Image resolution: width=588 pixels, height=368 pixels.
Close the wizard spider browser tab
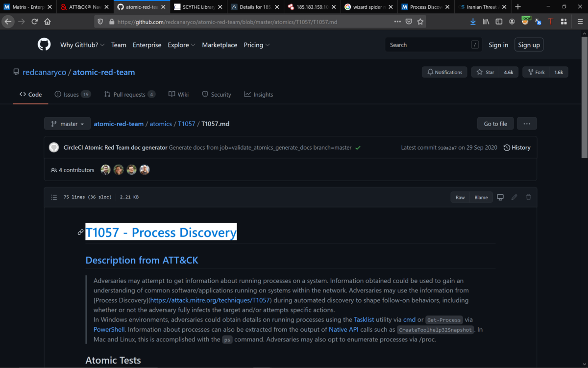click(x=390, y=7)
